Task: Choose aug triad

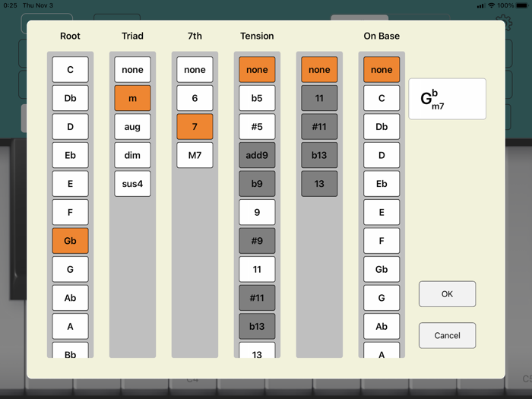Action: tap(133, 127)
